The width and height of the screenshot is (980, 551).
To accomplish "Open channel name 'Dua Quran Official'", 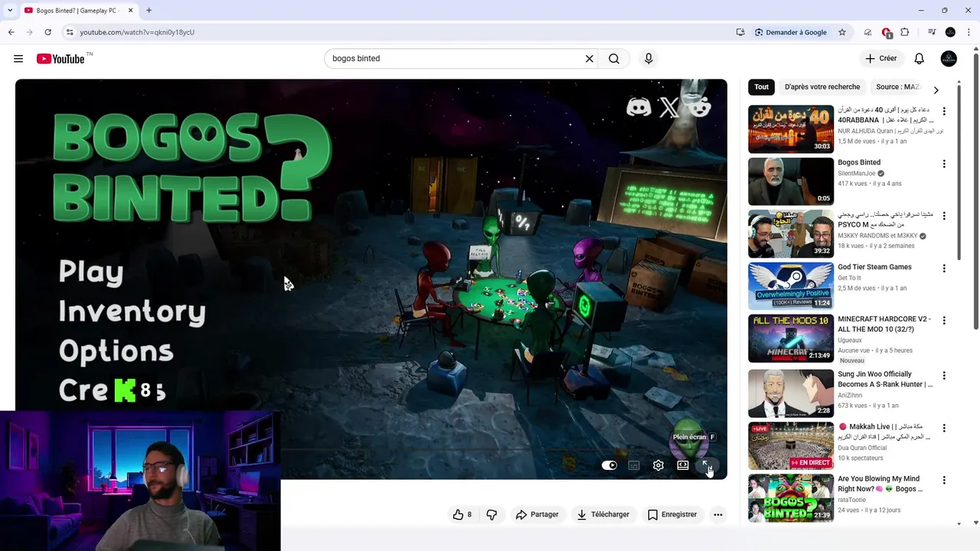I will point(862,448).
